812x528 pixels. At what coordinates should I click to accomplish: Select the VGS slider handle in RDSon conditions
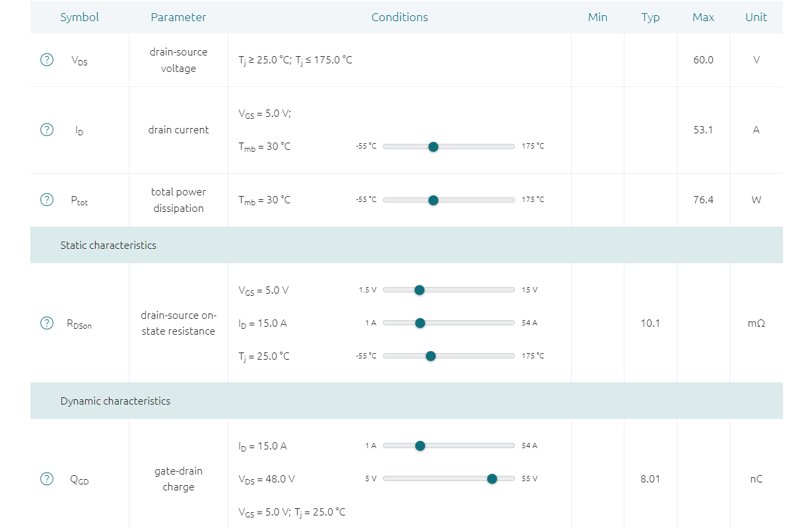[419, 289]
